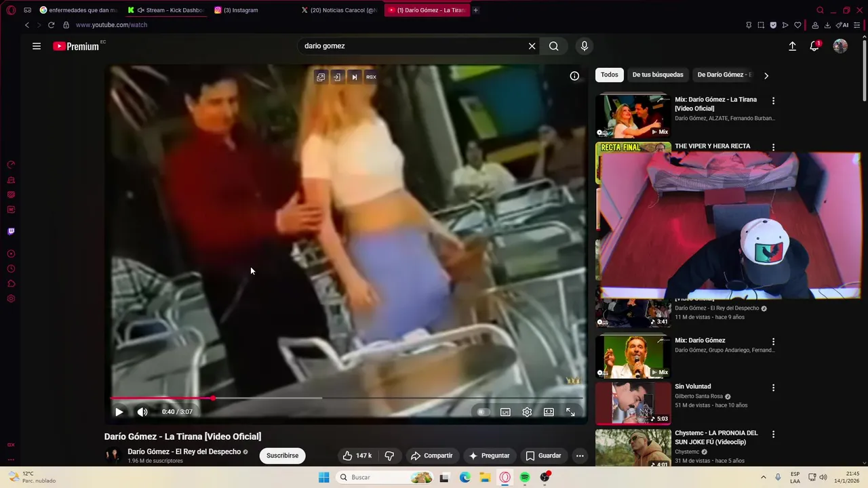
Task: Click the Preguntar button
Action: click(489, 455)
